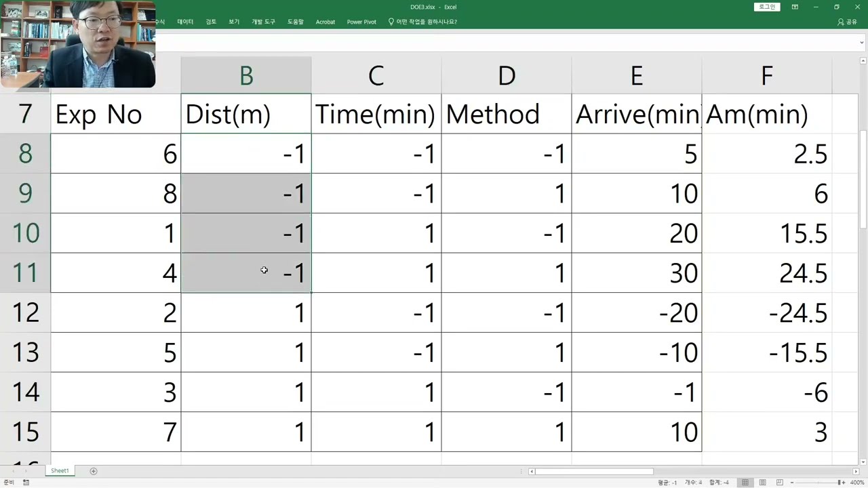Open the Power Pivot ribbon tab
The image size is (868, 488).
(x=361, y=22)
